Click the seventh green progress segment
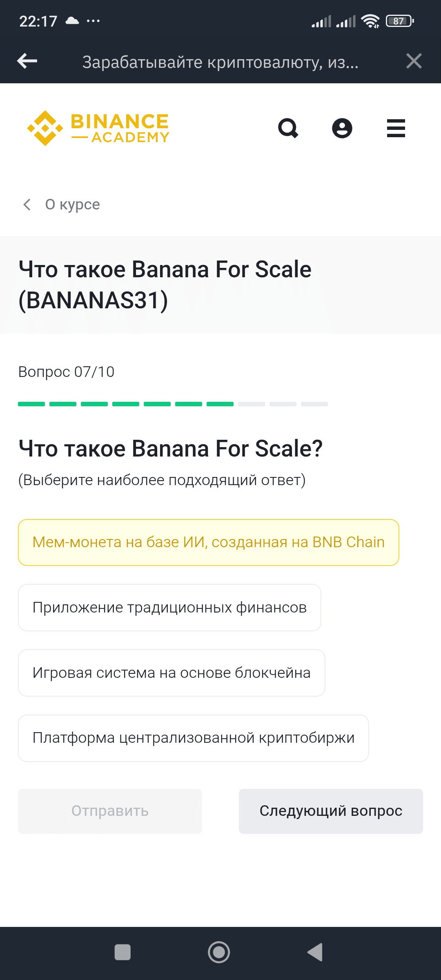The width and height of the screenshot is (441, 980). click(x=220, y=404)
